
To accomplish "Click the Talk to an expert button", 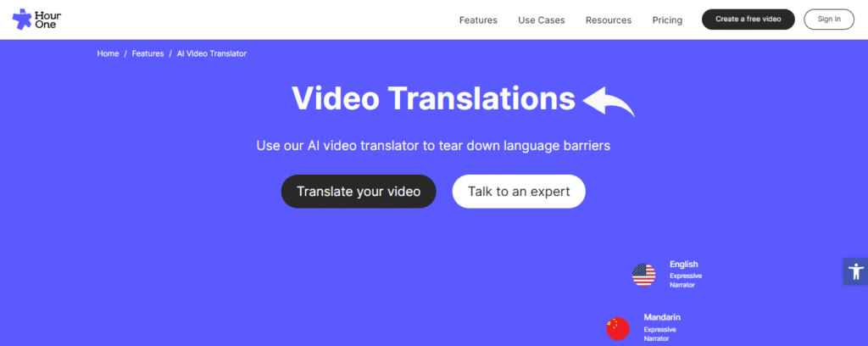I will coord(519,192).
